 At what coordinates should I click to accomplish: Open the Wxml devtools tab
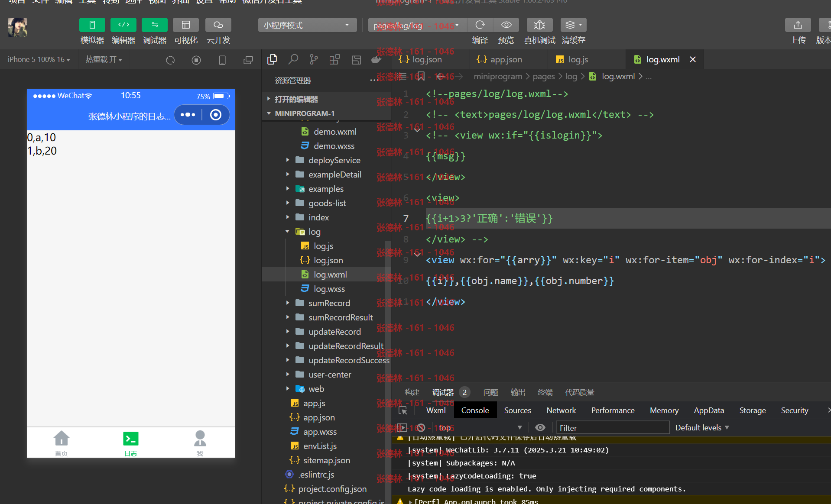click(436, 410)
